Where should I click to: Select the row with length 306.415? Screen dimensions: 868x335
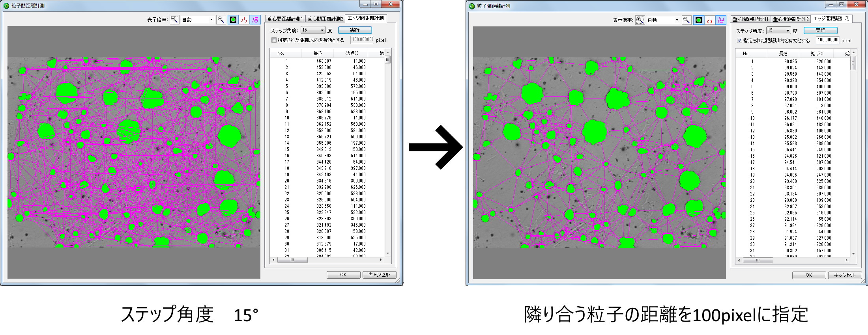[327, 250]
